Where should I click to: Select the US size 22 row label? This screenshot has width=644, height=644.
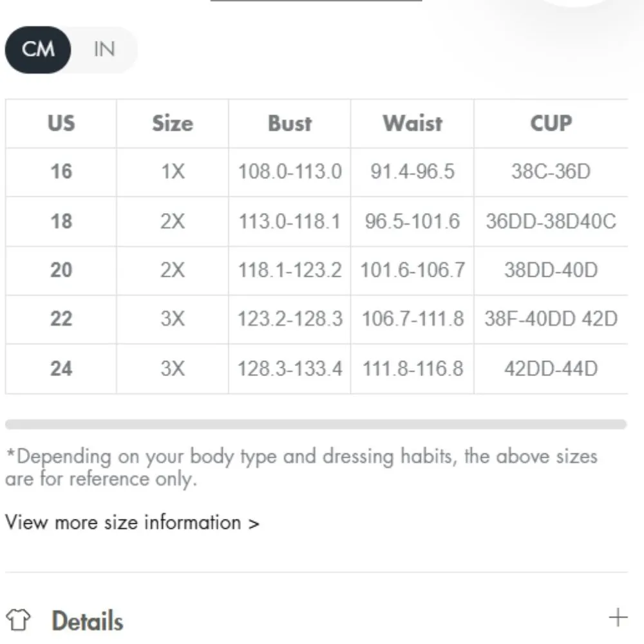click(61, 319)
